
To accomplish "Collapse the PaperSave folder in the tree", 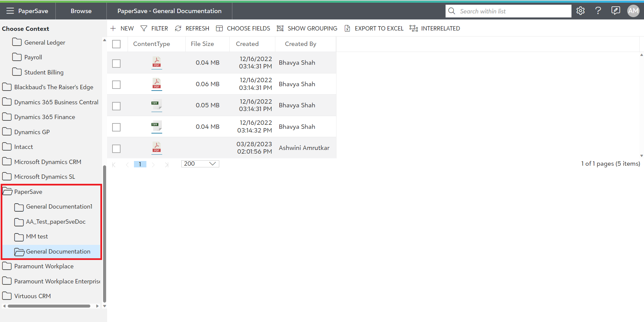I will point(7,192).
